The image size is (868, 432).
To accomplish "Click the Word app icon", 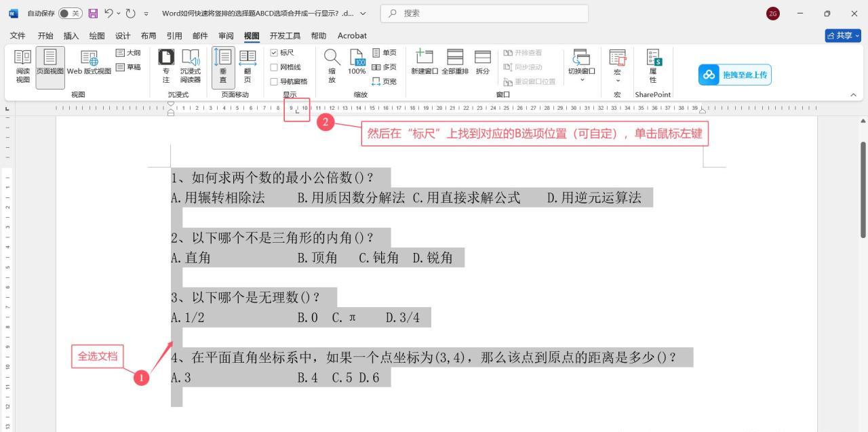I will pyautogui.click(x=14, y=14).
